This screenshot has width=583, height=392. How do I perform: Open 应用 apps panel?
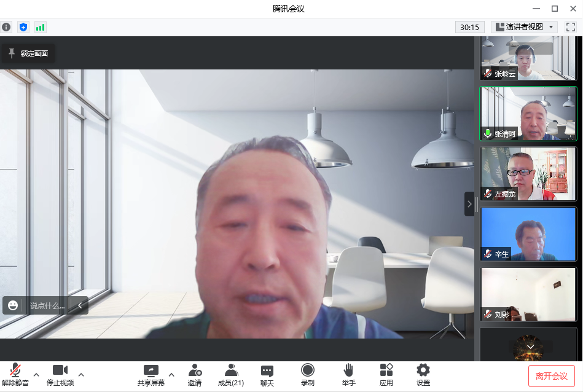pos(386,375)
